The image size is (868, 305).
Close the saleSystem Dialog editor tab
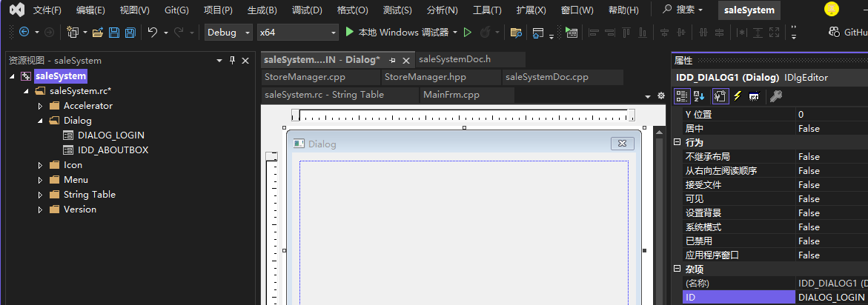point(406,60)
